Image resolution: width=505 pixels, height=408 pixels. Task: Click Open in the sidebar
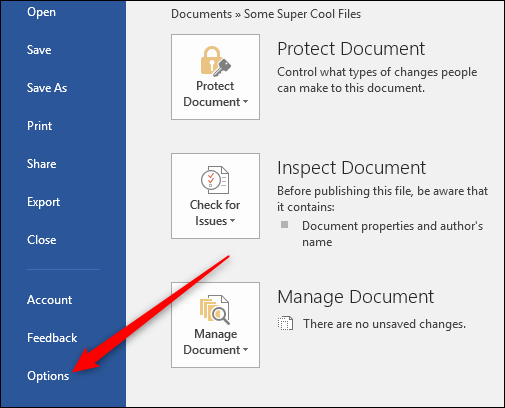pyautogui.click(x=41, y=12)
